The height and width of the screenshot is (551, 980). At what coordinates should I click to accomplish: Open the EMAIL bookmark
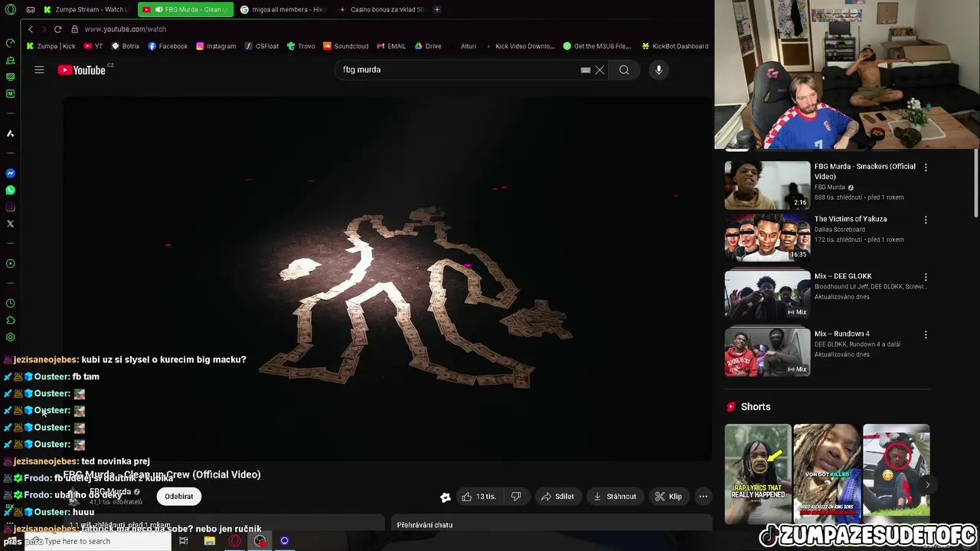pyautogui.click(x=391, y=46)
